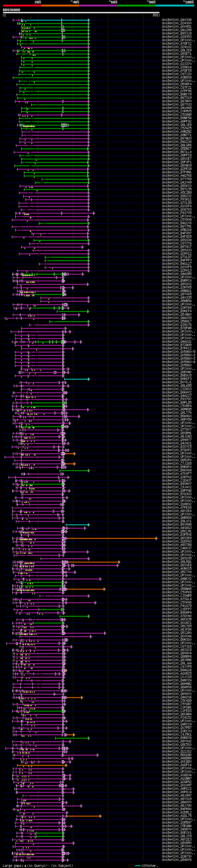Open hit UniRef100_B9S3J8
197x868 pixels.
click(x=176, y=33)
